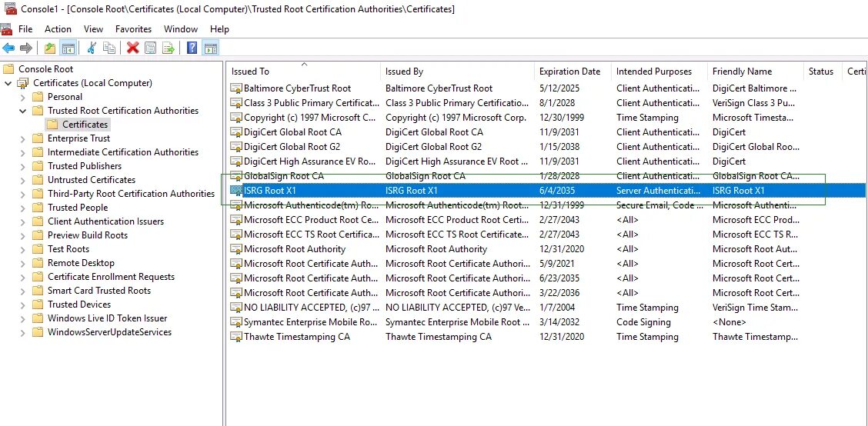This screenshot has height=426, width=868.
Task: Click the console icon left of File menu
Action: pyautogui.click(x=6, y=28)
